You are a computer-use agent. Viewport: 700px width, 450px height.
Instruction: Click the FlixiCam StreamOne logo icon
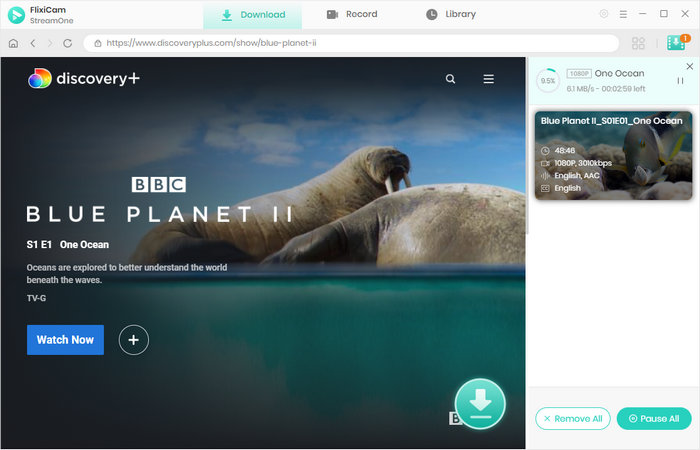(17, 15)
